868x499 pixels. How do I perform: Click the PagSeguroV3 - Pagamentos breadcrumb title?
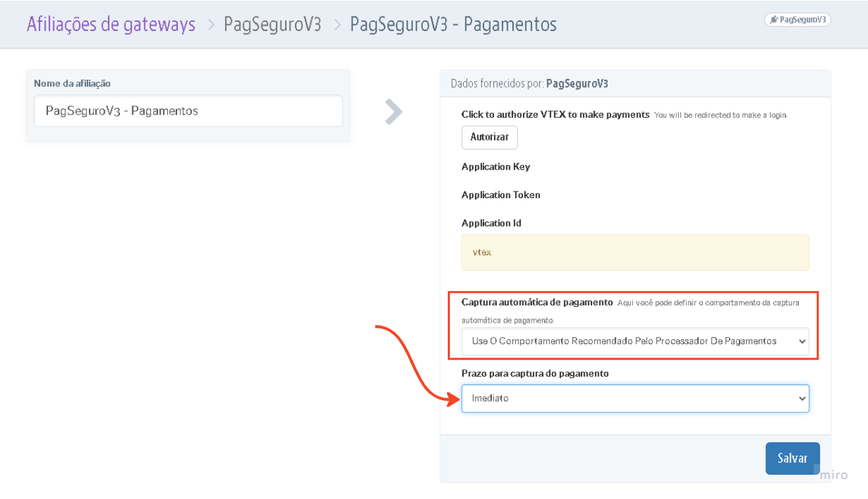coord(453,24)
